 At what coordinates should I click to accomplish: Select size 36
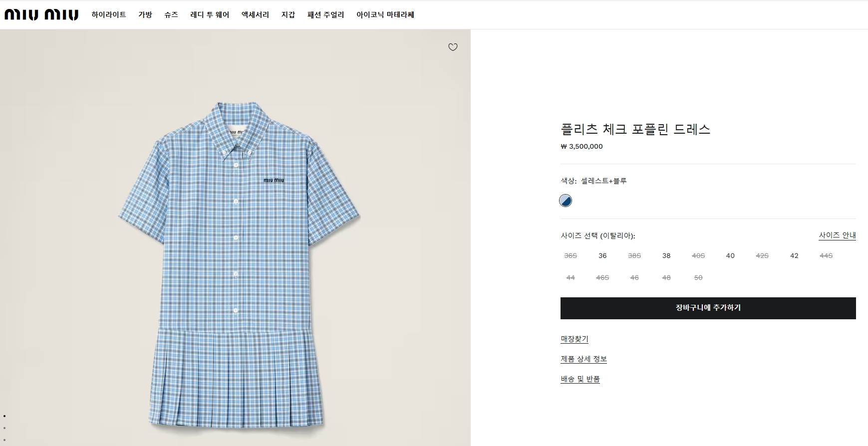point(602,256)
